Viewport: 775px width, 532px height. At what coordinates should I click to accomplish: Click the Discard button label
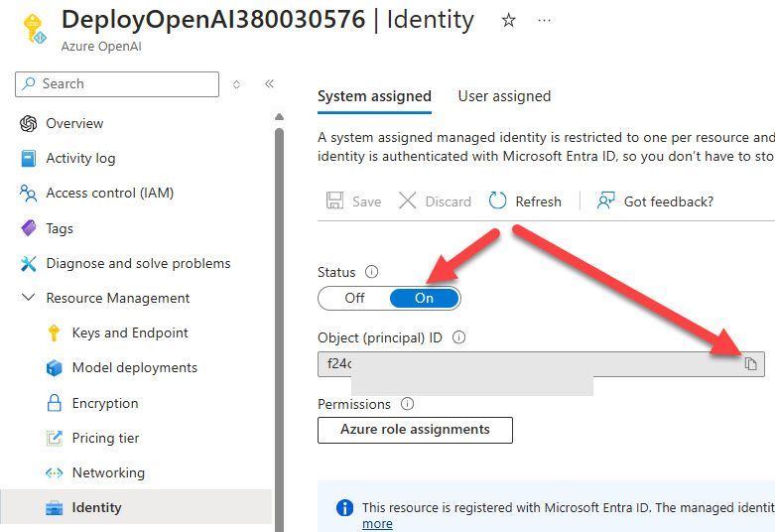click(448, 201)
